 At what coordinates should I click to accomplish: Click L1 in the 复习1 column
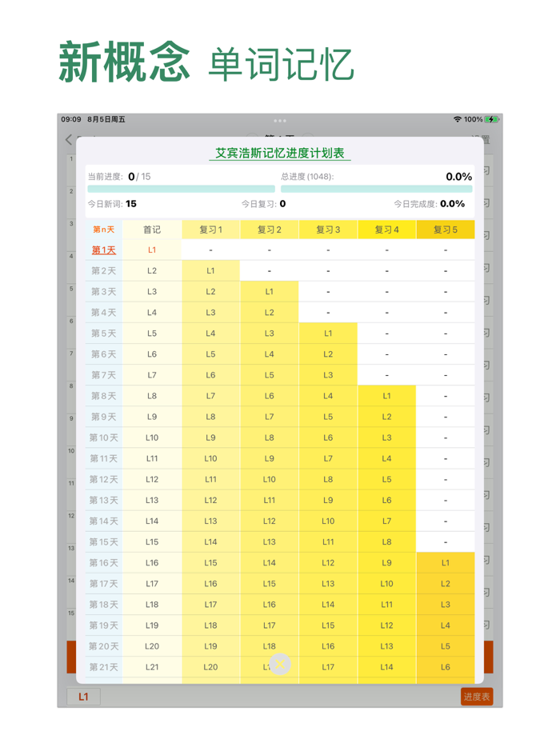(210, 270)
